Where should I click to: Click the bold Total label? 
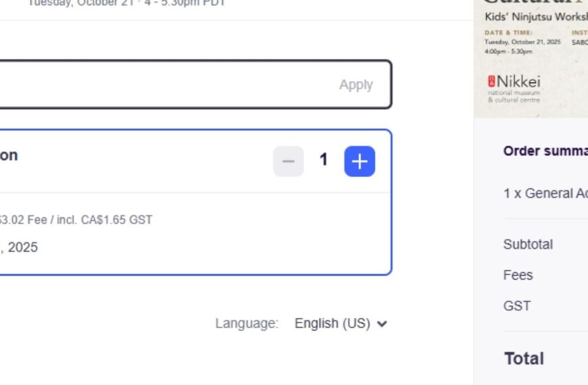[524, 359]
